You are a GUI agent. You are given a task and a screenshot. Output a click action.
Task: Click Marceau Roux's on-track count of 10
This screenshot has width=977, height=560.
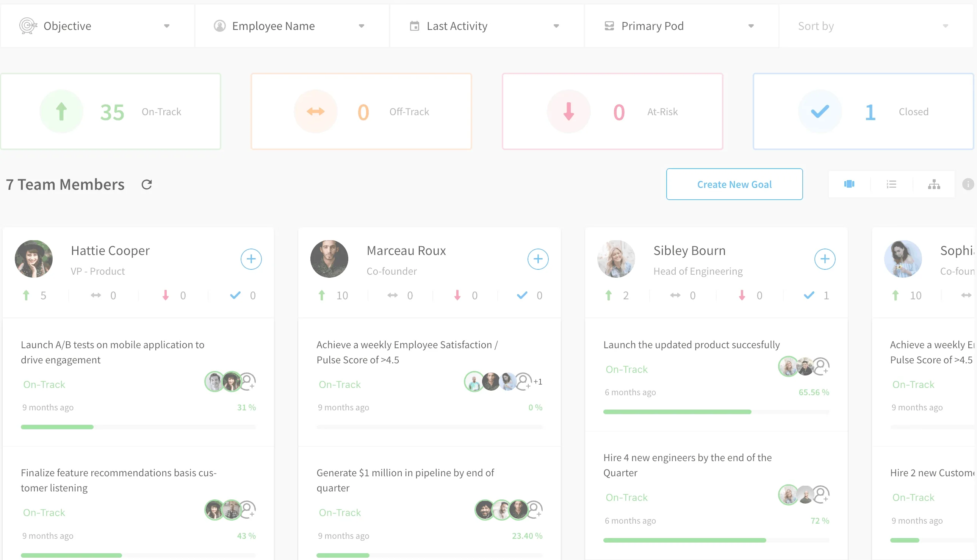click(333, 296)
